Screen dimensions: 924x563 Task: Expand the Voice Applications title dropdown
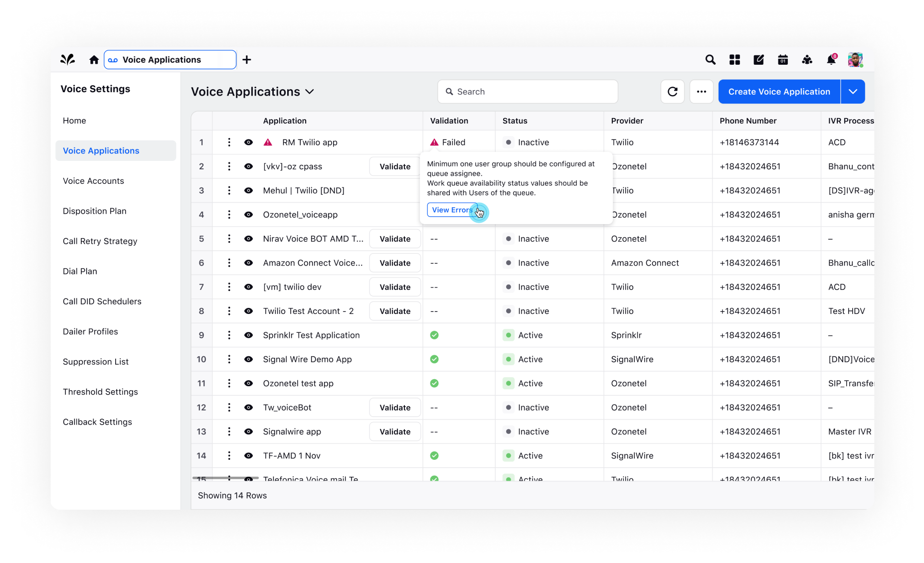pyautogui.click(x=310, y=92)
